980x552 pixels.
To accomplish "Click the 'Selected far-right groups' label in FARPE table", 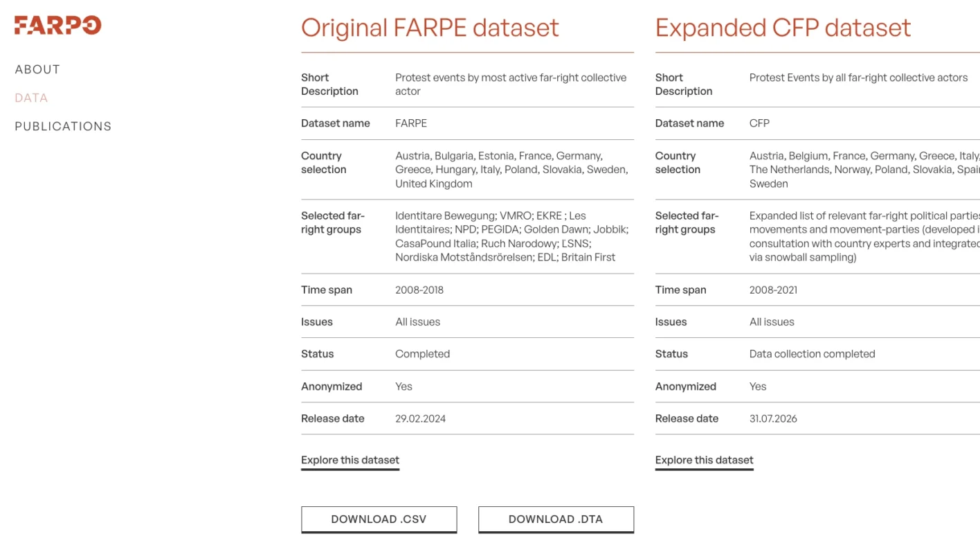I will (333, 222).
